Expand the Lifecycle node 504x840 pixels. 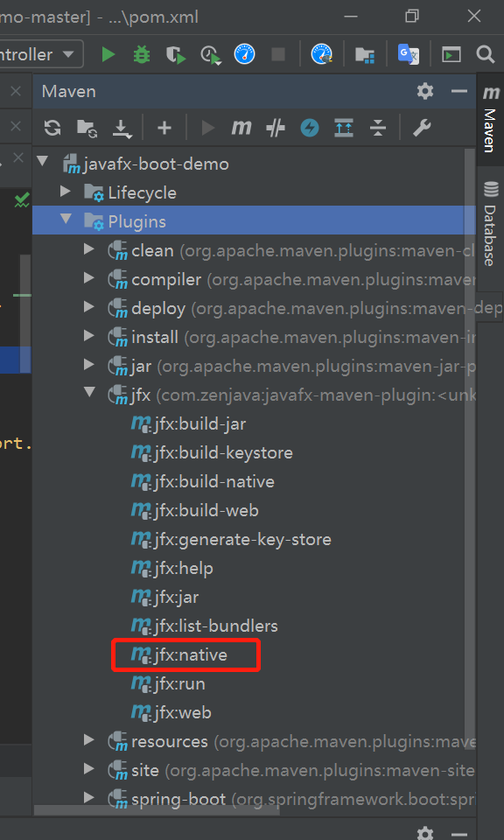pyautogui.click(x=66, y=192)
